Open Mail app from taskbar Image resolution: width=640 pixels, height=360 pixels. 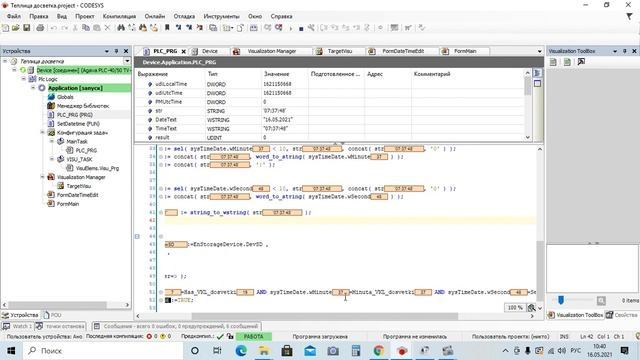pyautogui.click(x=310, y=351)
